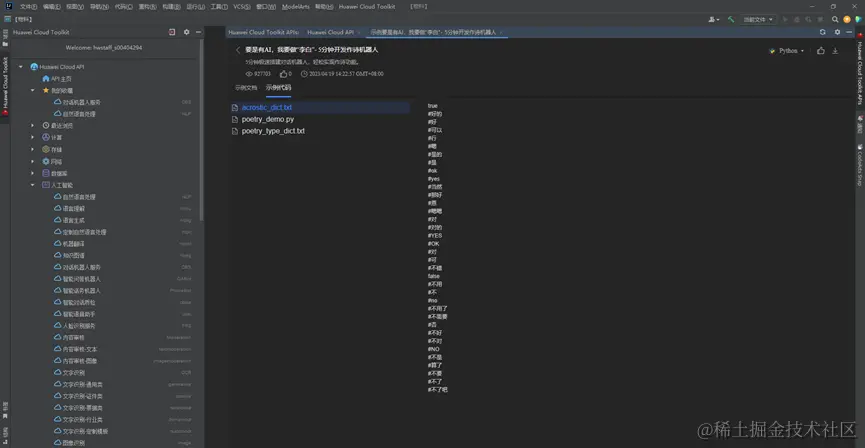865x448 pixels.
Task: Select the Huawei Cloud Toolkit APIs tab label
Action: (x=264, y=32)
